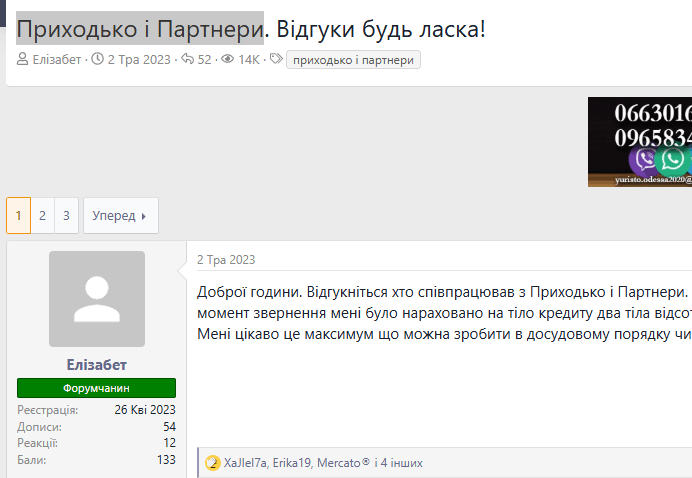Click registration date 26 Кві 2023

145,410
